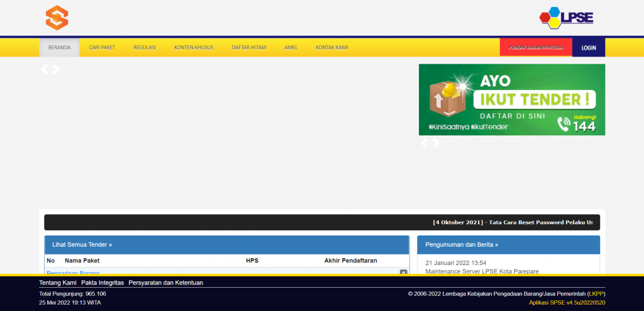The image size is (644, 311).
Task: Open Lihat Semua Tender link
Action: [x=82, y=244]
